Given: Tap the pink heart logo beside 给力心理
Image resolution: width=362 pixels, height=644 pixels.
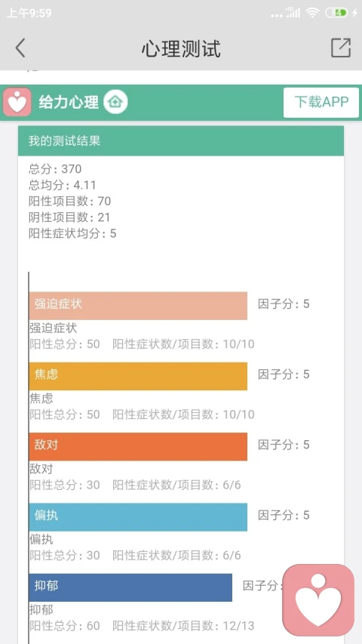Looking at the screenshot, I should [17, 102].
